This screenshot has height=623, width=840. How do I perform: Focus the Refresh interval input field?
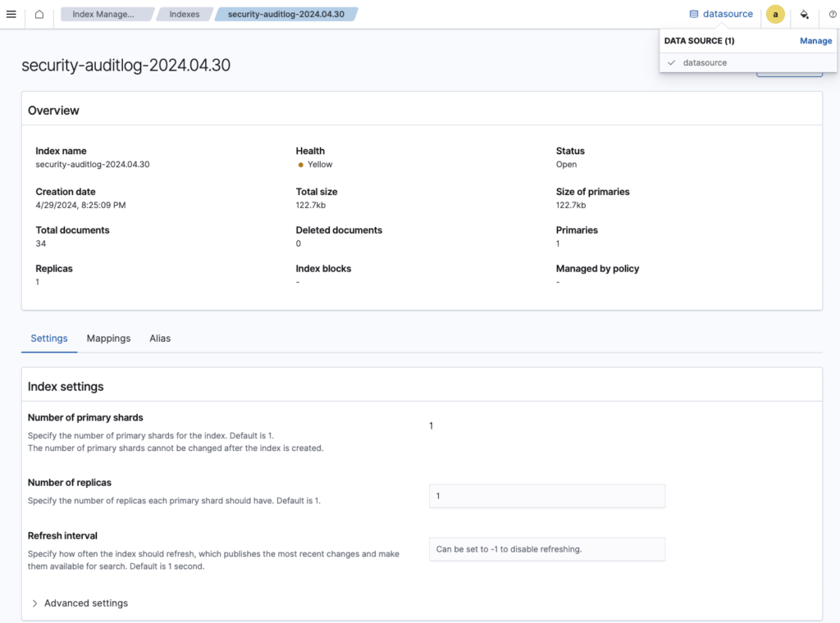pyautogui.click(x=546, y=549)
